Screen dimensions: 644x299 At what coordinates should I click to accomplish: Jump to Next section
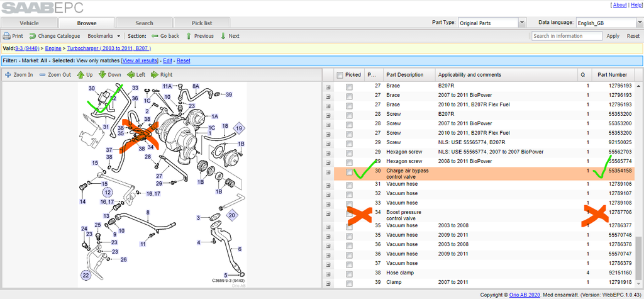[x=230, y=36]
